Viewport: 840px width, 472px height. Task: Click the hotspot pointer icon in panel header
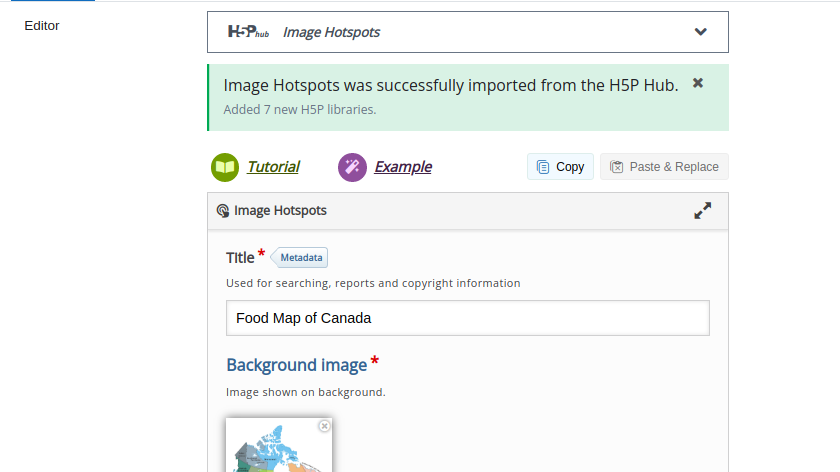tap(222, 211)
